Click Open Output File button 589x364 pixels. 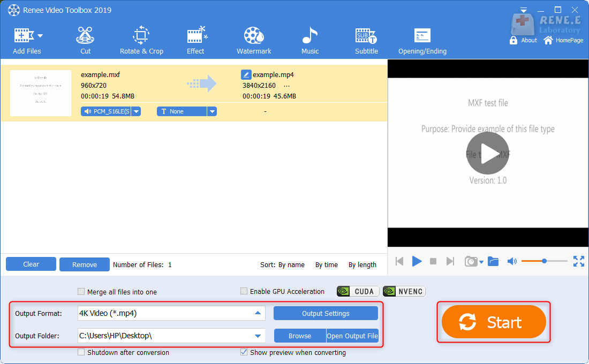click(x=352, y=336)
